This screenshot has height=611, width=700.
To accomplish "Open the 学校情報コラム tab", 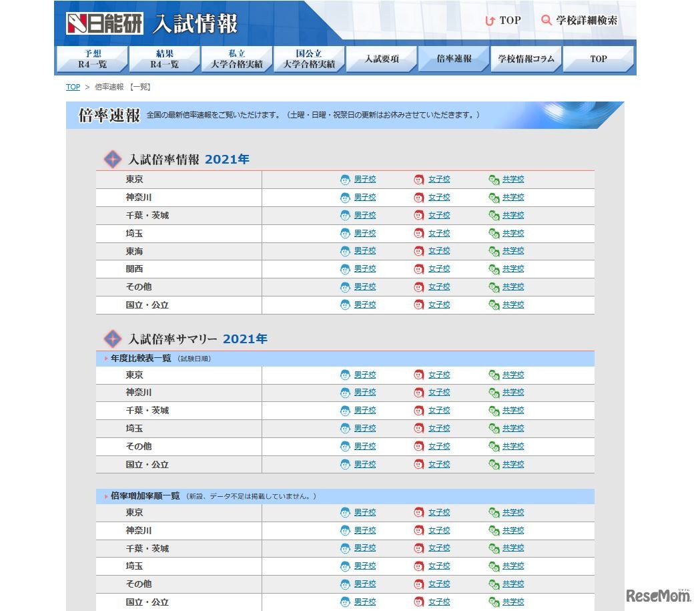I will pos(527,59).
